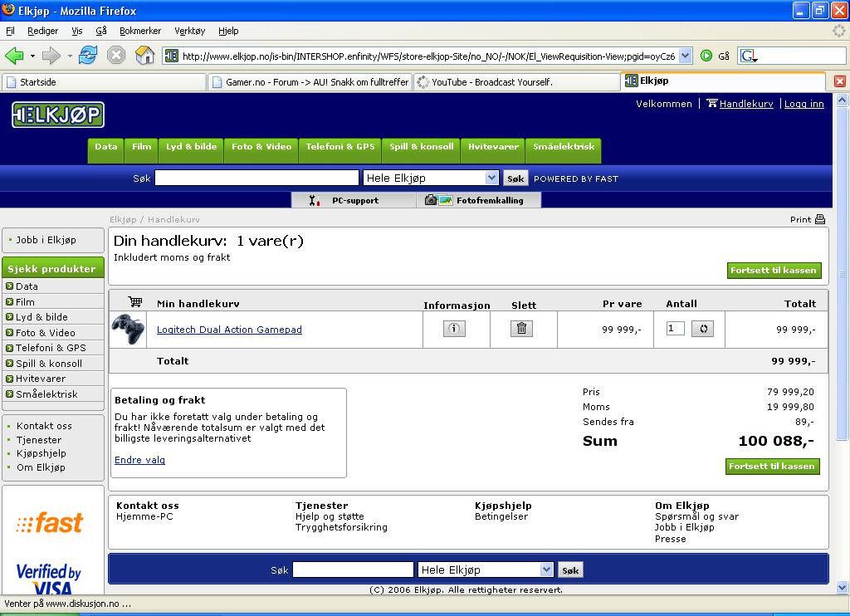Reload the page with the refresh icon
This screenshot has height=616, width=850.
(88, 55)
